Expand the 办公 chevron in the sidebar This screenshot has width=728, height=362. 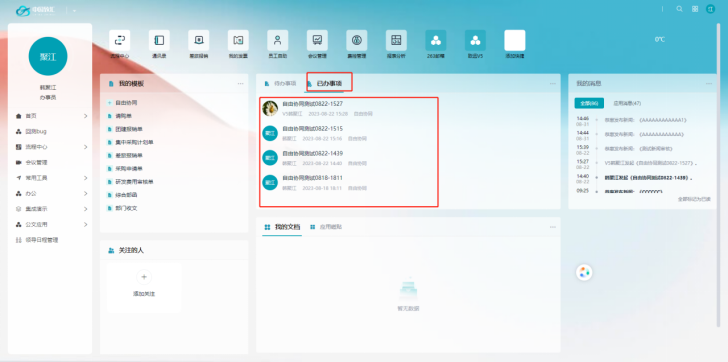pos(85,194)
